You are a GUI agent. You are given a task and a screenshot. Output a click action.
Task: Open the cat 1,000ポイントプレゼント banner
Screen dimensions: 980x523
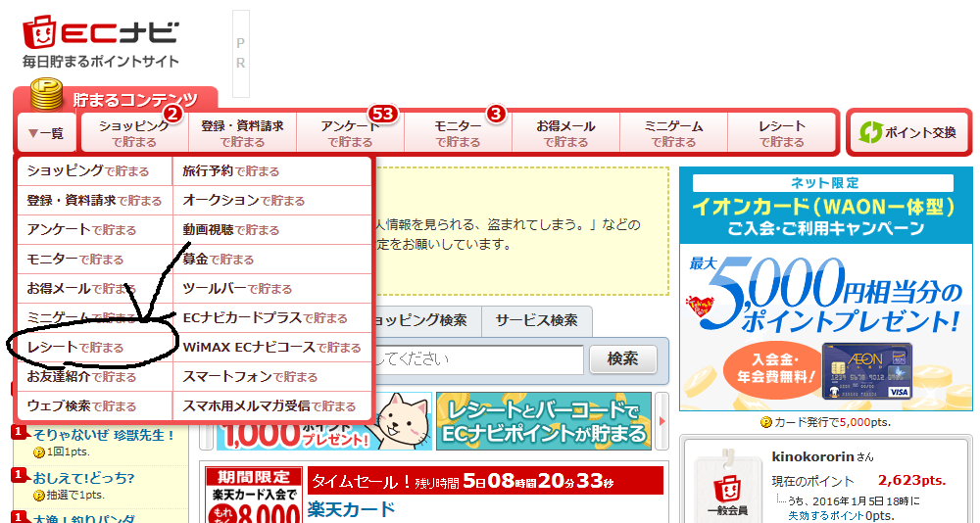(x=324, y=421)
